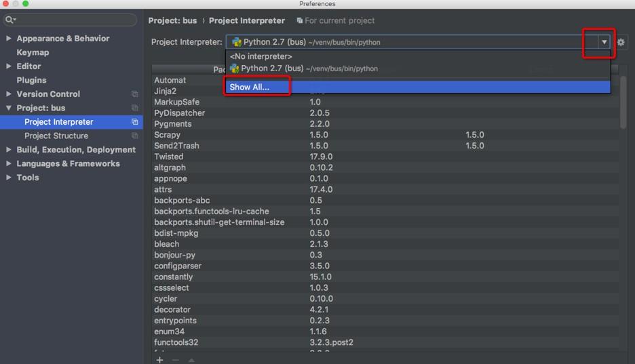Open the Project Interpreter dropdown arrow
Screen dimensions: 635x364
pos(604,42)
